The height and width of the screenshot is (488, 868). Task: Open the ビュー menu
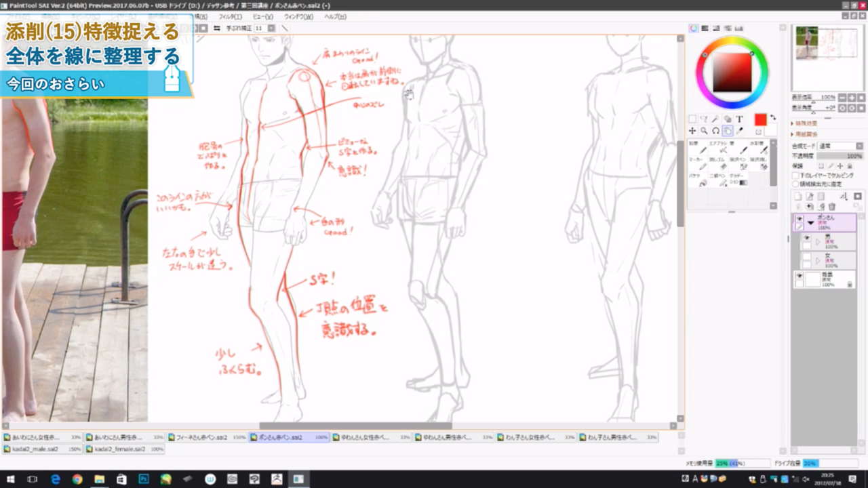262,16
